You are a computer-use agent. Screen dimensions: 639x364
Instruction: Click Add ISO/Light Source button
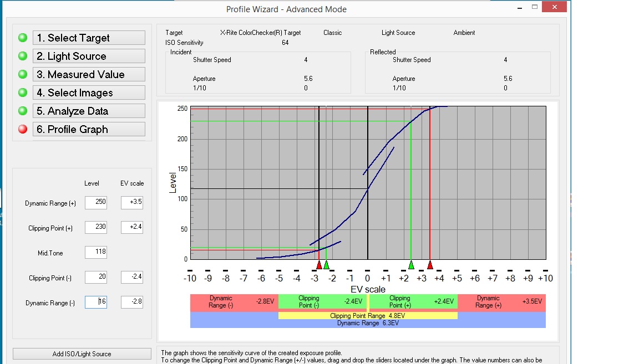[x=82, y=354]
